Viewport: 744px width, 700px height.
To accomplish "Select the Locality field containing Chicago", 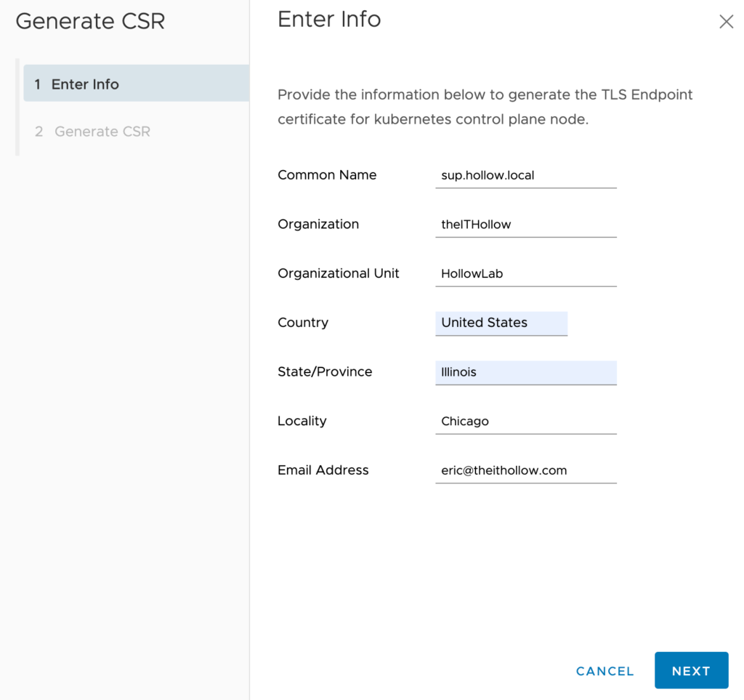I will coord(525,422).
